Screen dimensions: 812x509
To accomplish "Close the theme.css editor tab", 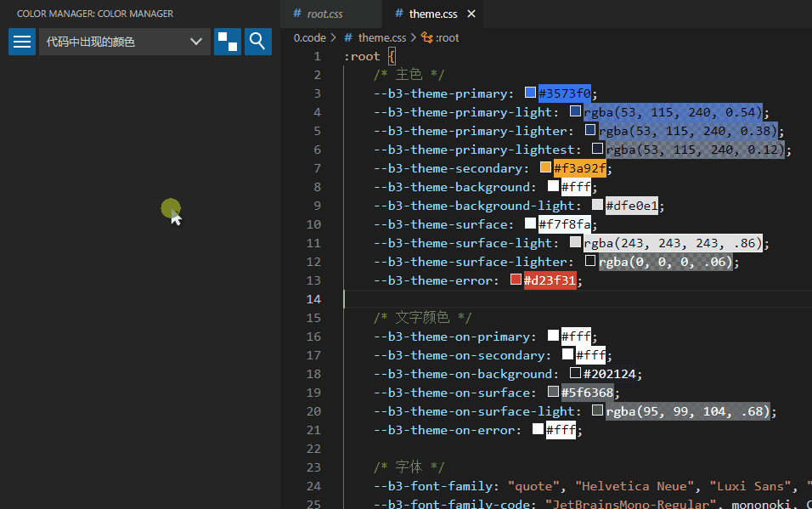I will click(471, 14).
